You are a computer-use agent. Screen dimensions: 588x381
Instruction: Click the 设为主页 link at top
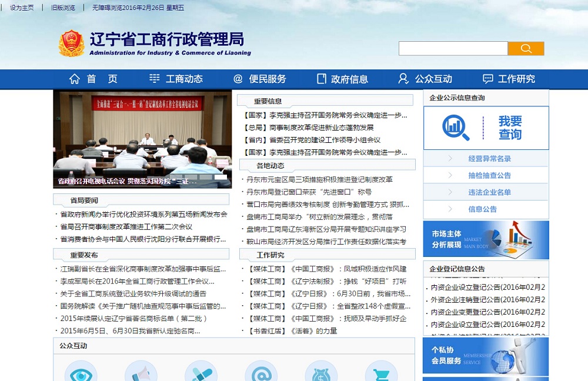point(22,8)
